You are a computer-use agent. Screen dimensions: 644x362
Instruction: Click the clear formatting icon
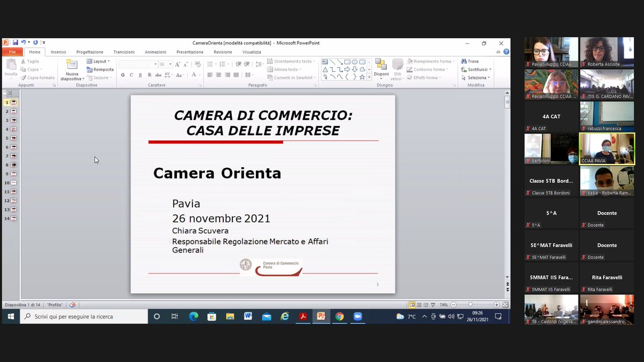tap(197, 64)
